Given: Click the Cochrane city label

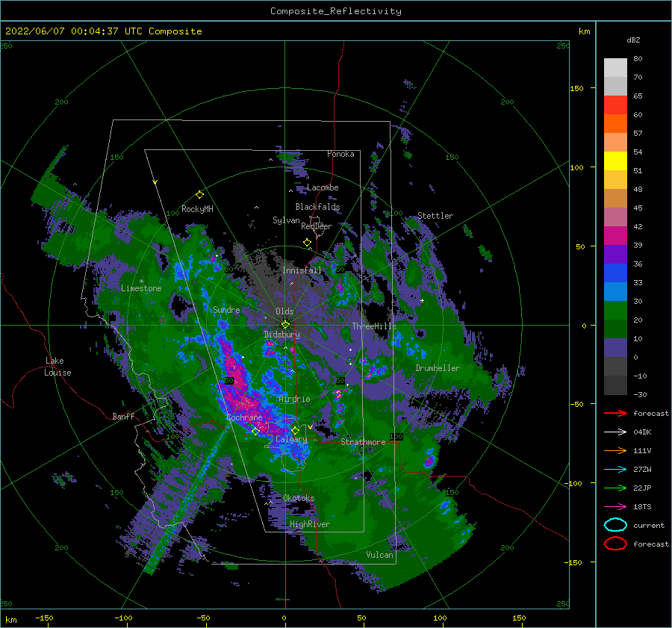Looking at the screenshot, I should coord(244,417).
